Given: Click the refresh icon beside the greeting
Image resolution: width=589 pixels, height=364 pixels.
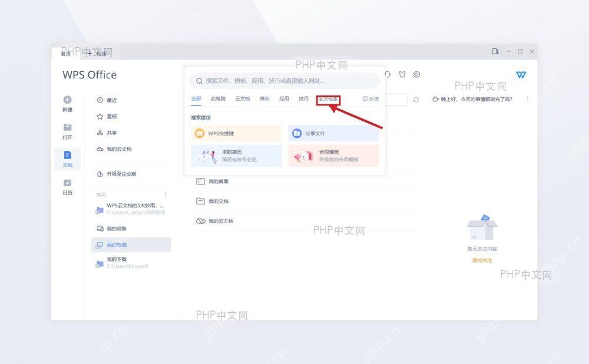Looking at the screenshot, I should 416,100.
